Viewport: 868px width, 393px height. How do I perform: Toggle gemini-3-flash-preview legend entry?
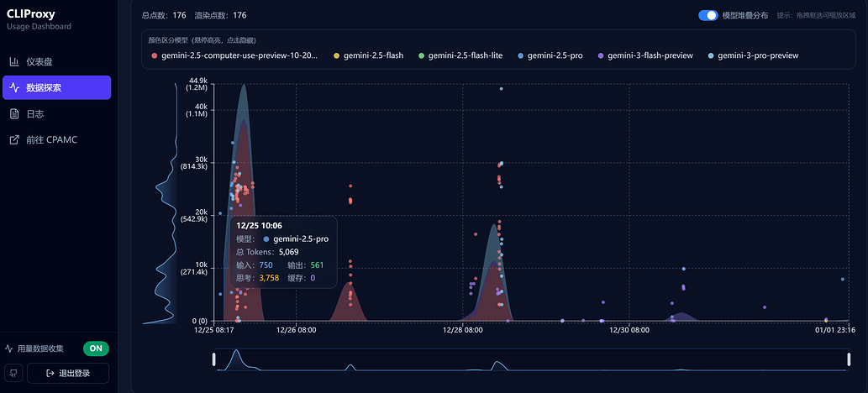645,56
